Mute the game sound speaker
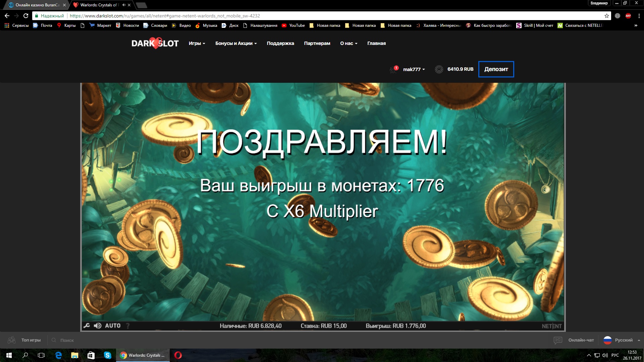The image size is (644, 362). pos(98,325)
